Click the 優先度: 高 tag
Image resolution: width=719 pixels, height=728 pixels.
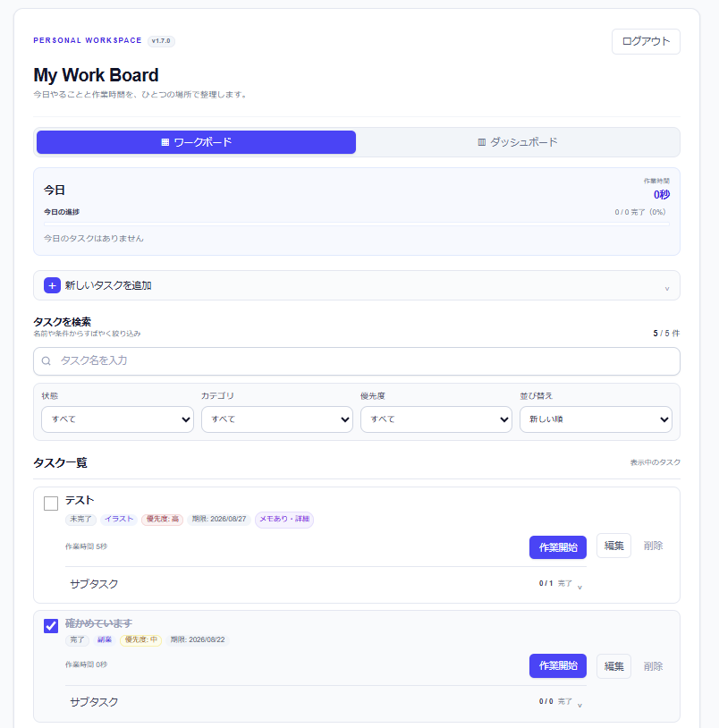tap(163, 519)
